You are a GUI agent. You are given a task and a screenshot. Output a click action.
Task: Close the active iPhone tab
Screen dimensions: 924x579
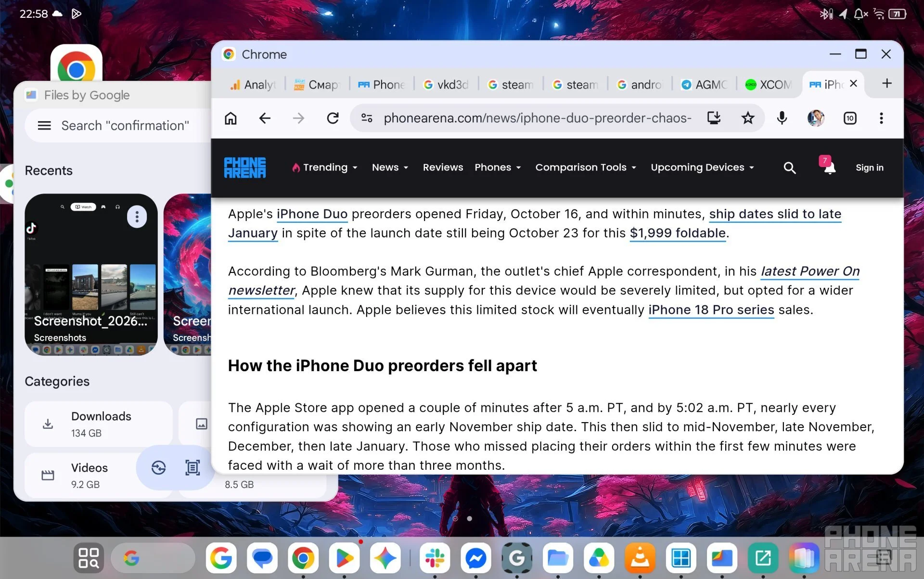point(853,83)
